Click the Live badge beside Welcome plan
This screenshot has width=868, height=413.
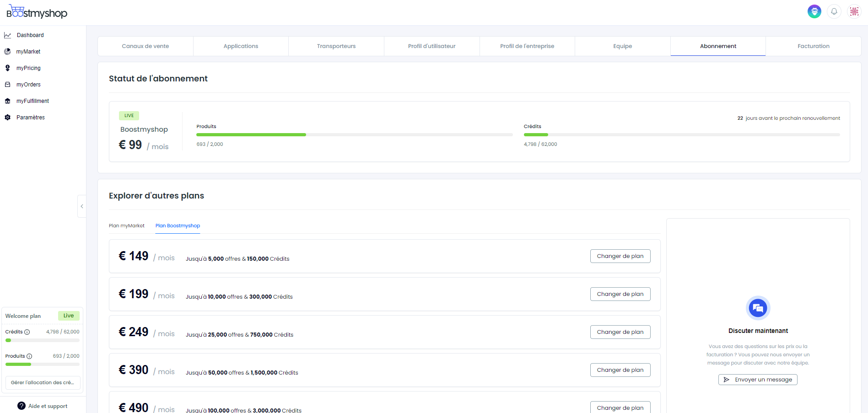(69, 316)
